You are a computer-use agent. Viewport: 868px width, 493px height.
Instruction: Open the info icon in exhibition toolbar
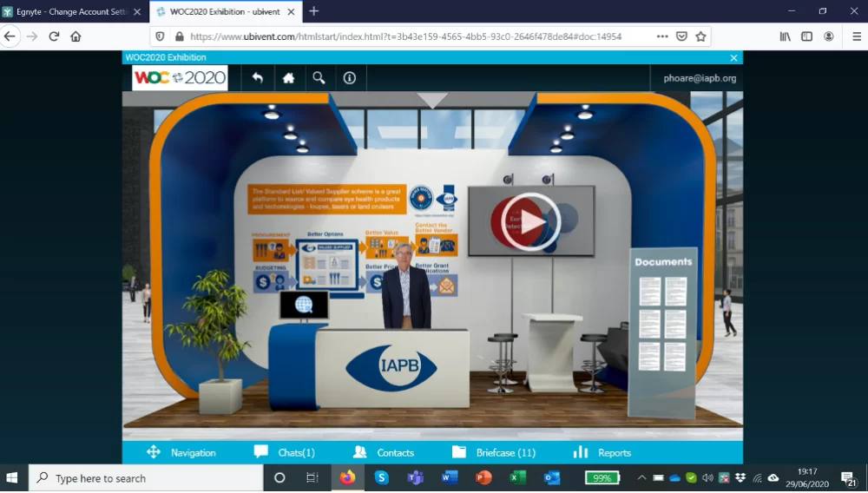[349, 78]
